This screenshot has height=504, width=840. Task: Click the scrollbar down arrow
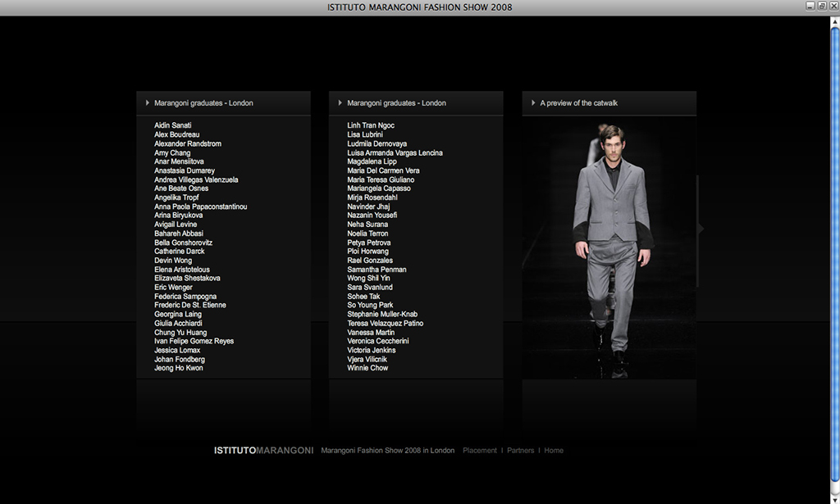tap(834, 499)
